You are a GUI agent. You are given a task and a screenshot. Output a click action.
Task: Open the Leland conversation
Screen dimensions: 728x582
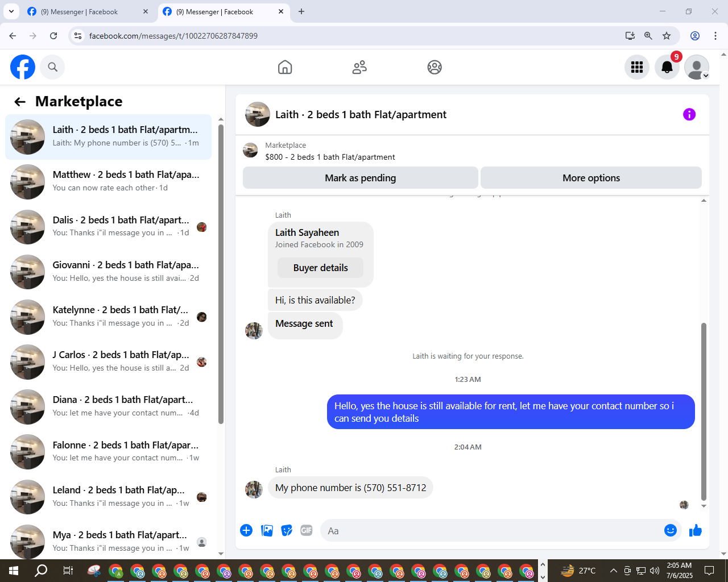tap(108, 497)
